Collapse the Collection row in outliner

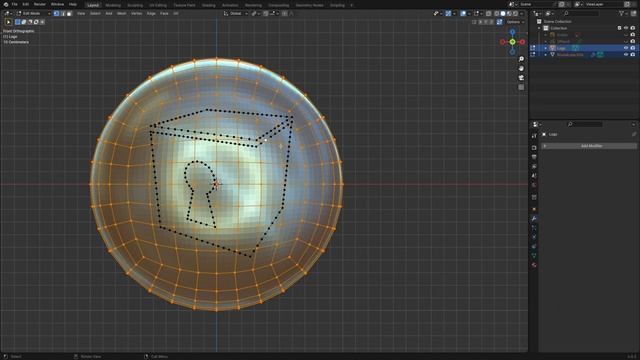click(x=539, y=28)
